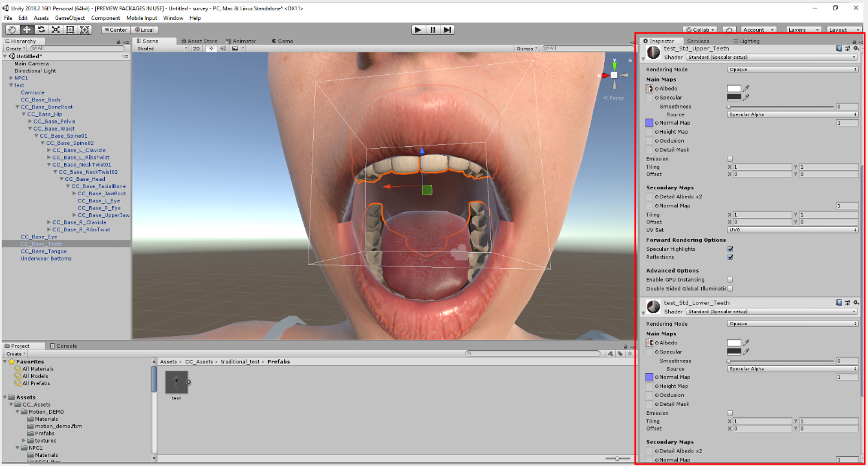Open Upper_Teeth Rendering Mode dropdown
The width and height of the screenshot is (868, 466).
(x=793, y=69)
